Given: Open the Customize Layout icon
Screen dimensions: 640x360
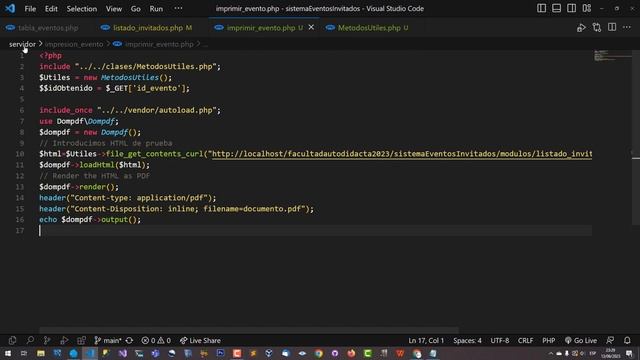Looking at the screenshot, I should 587,8.
